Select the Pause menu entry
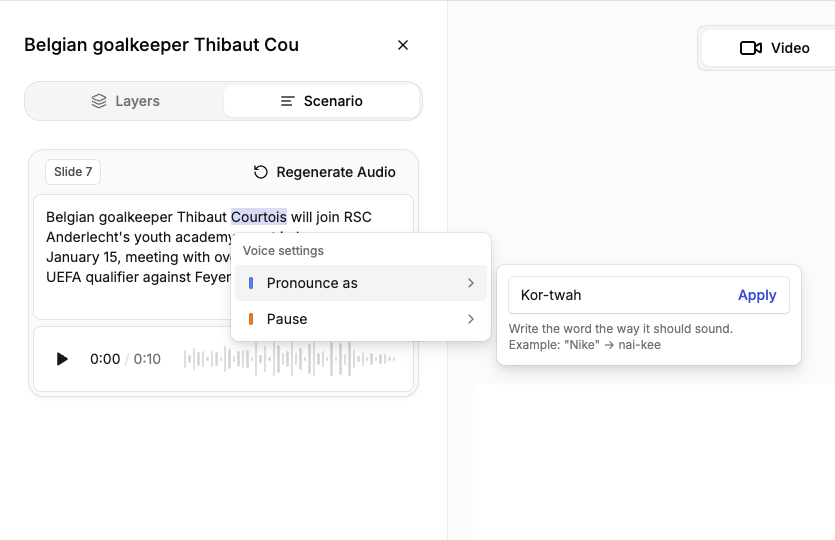 click(361, 319)
